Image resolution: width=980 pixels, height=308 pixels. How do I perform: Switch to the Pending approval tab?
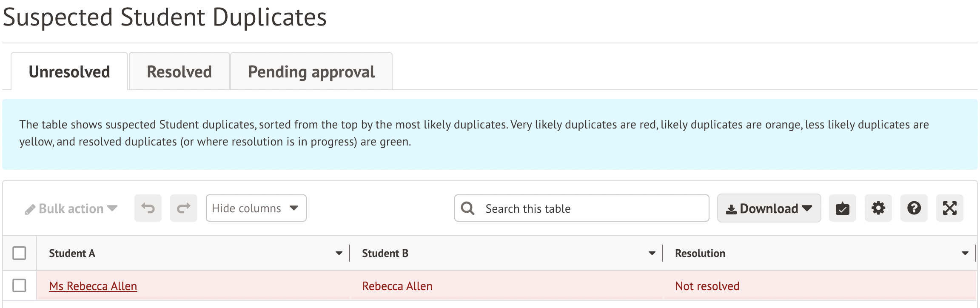[311, 71]
